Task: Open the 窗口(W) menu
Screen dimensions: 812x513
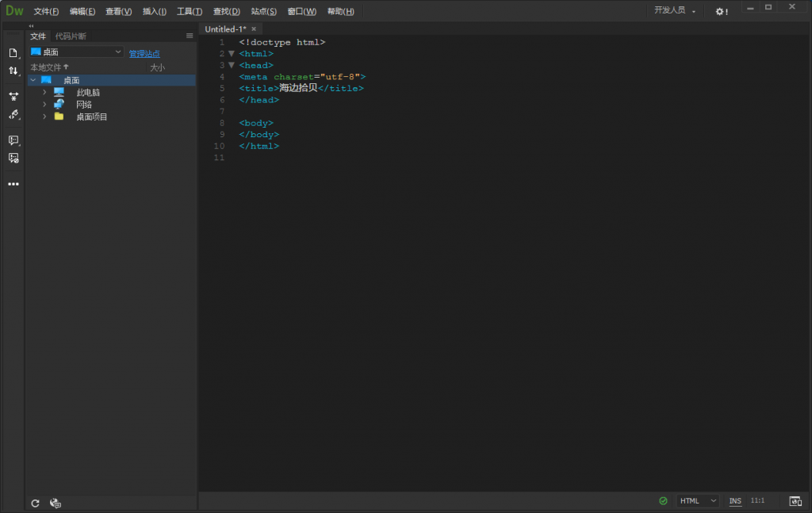Action: coord(302,11)
